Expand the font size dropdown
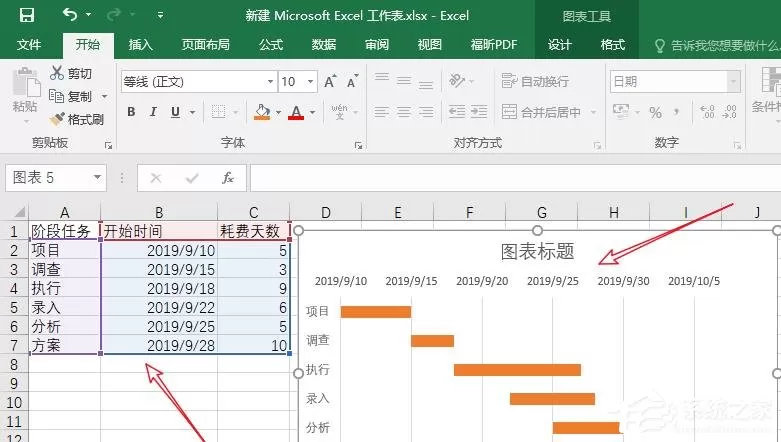 [310, 81]
